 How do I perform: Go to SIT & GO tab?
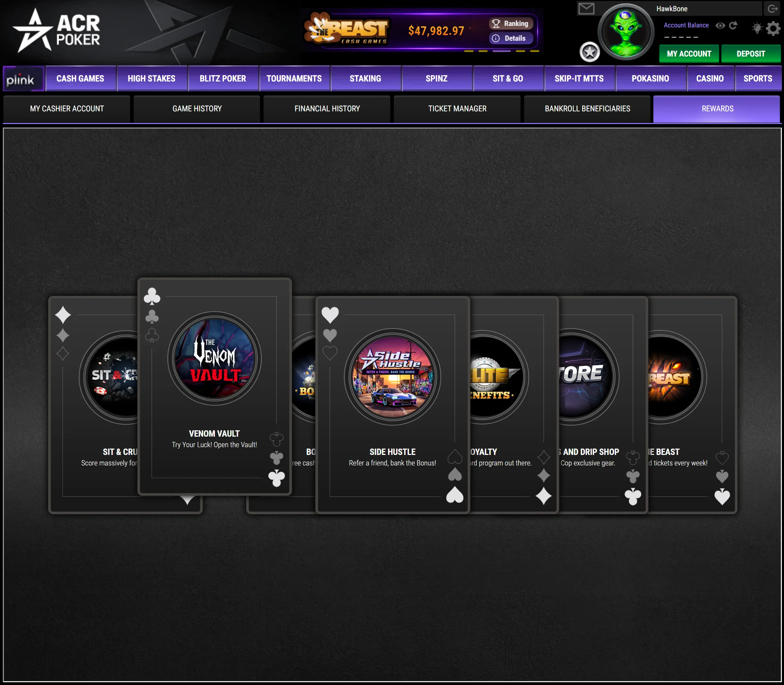point(508,79)
